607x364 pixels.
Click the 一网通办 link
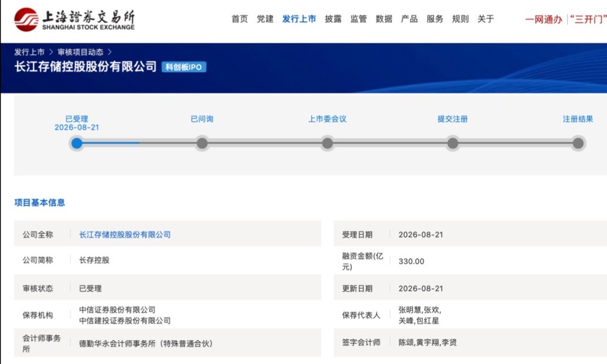pyautogui.click(x=544, y=19)
